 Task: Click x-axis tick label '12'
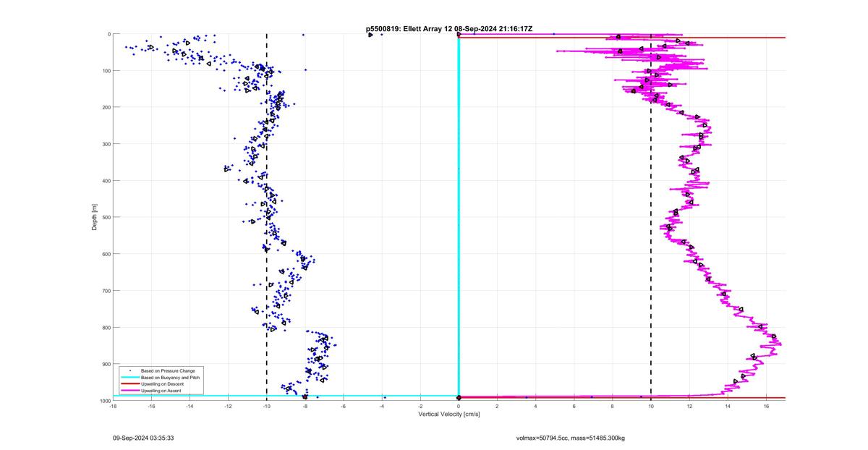coord(689,407)
